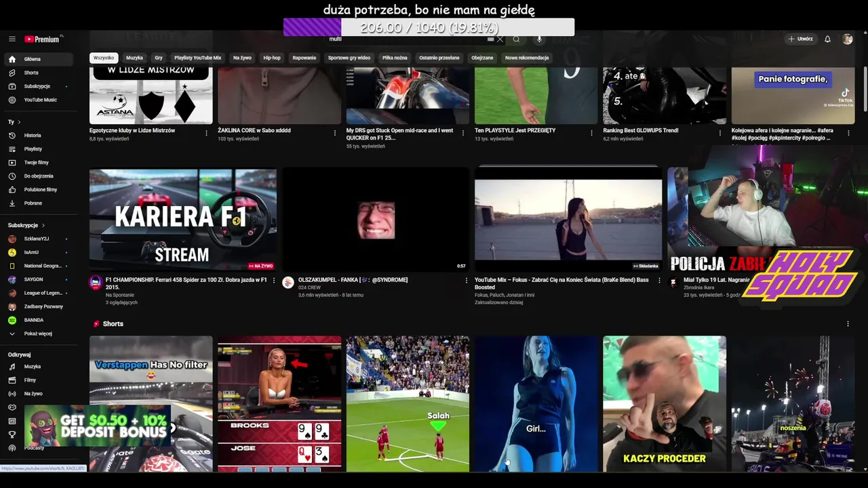Open Twoje filmy in the sidebar
The height and width of the screenshot is (488, 868).
tap(39, 163)
